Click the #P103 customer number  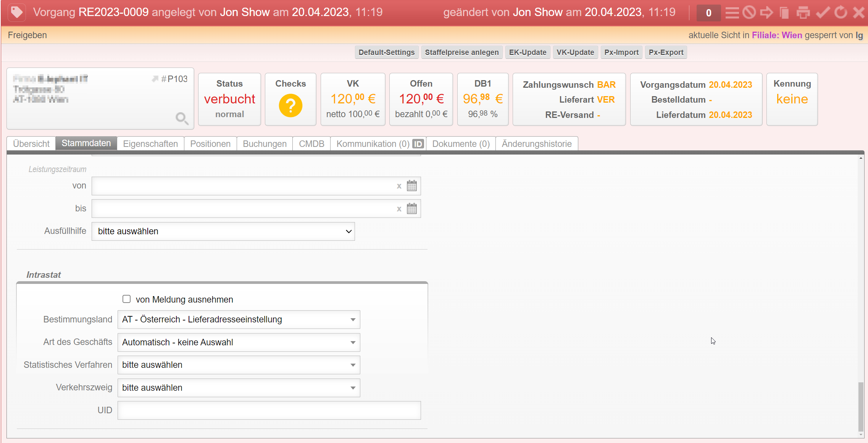tap(174, 79)
